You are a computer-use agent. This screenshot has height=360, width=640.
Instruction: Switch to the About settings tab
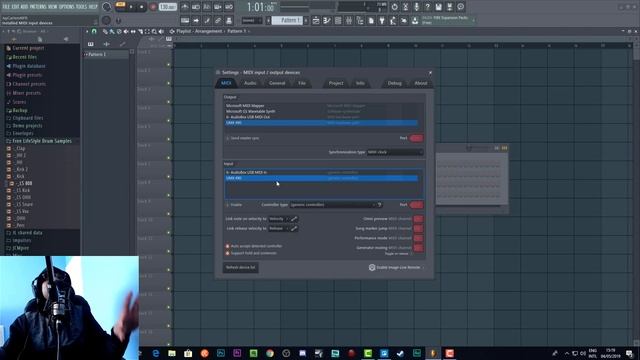point(420,83)
